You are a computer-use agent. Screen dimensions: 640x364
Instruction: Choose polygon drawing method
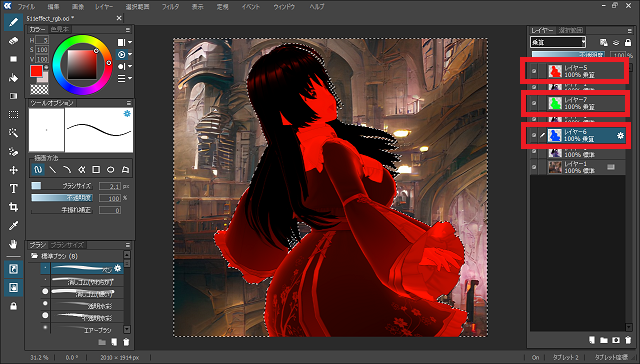tap(125, 169)
